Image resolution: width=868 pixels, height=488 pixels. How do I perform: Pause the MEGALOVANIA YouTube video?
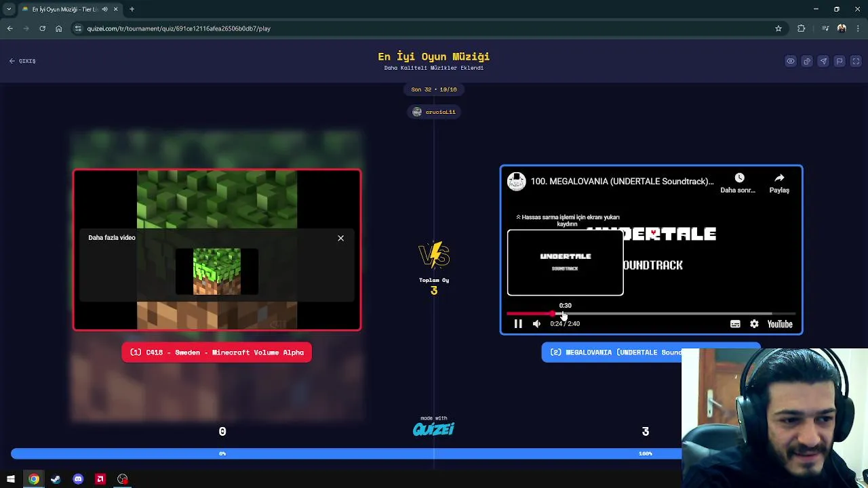518,324
